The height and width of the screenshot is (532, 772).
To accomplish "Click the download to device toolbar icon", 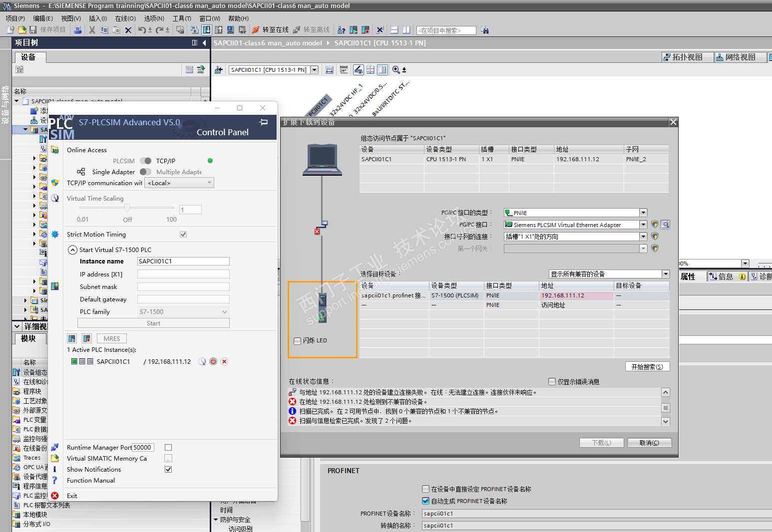I will point(206,30).
